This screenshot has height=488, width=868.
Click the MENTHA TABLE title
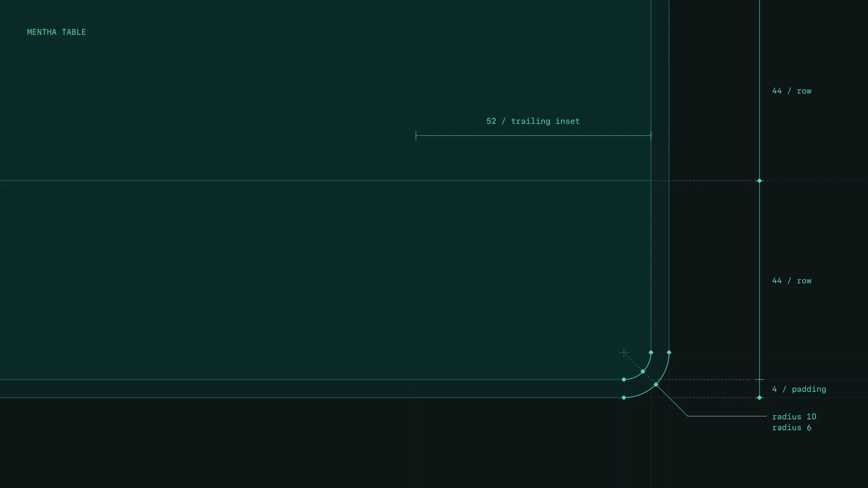pos(56,32)
